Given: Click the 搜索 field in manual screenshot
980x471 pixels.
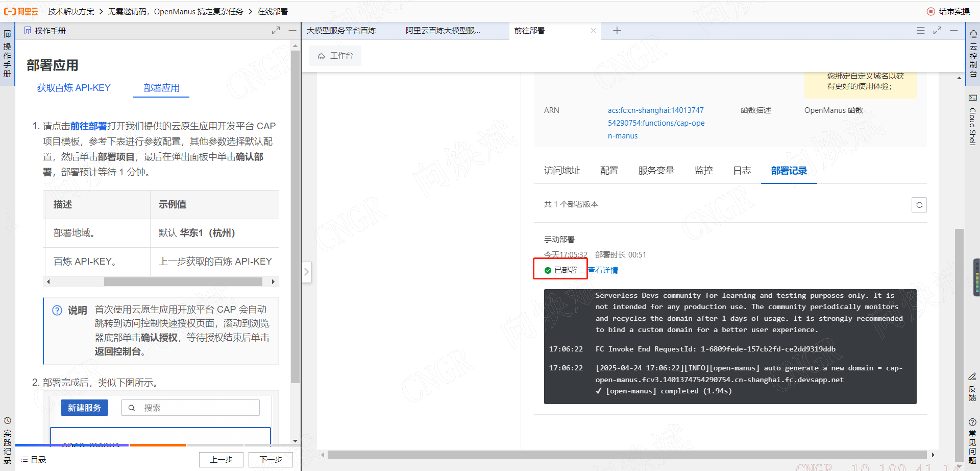Looking at the screenshot, I should [190, 408].
